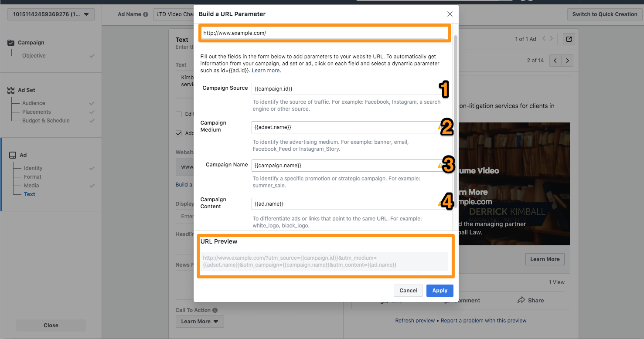Screen dimensions: 644x339
Task: Click the Ad Name field LTD Video
Action: 174,14
